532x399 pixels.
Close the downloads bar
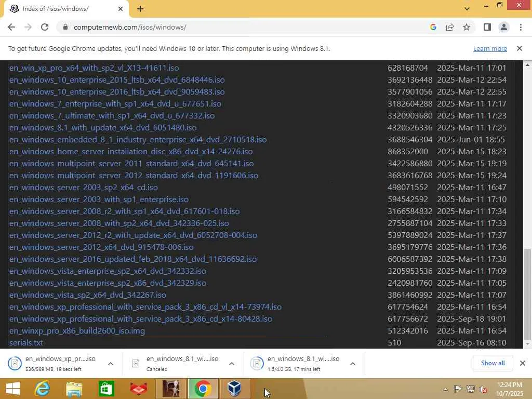(x=523, y=363)
